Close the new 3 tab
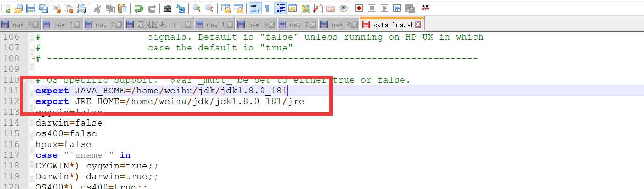This screenshot has width=644, height=189. (x=35, y=25)
